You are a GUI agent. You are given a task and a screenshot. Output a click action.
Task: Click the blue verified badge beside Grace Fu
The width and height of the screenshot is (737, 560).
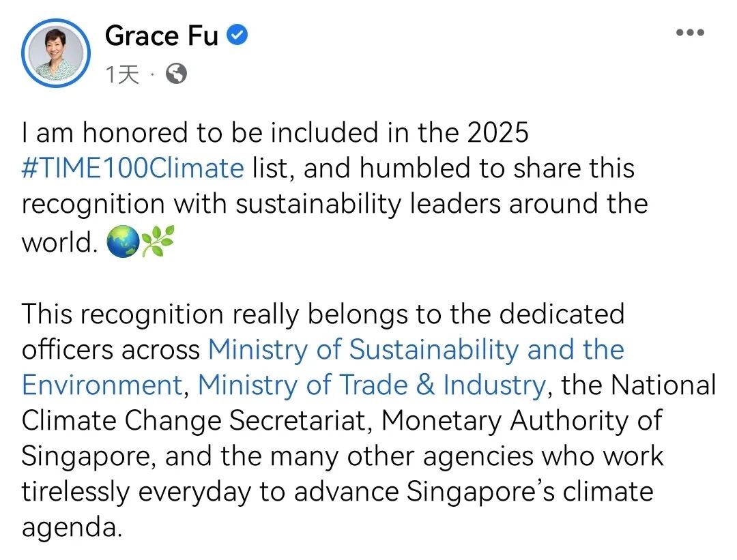pyautogui.click(x=236, y=36)
